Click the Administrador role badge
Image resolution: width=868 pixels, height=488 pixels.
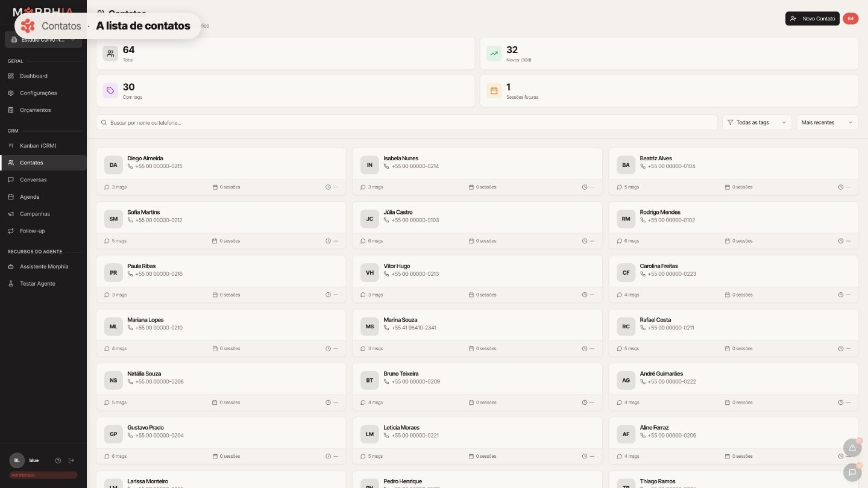tap(43, 475)
